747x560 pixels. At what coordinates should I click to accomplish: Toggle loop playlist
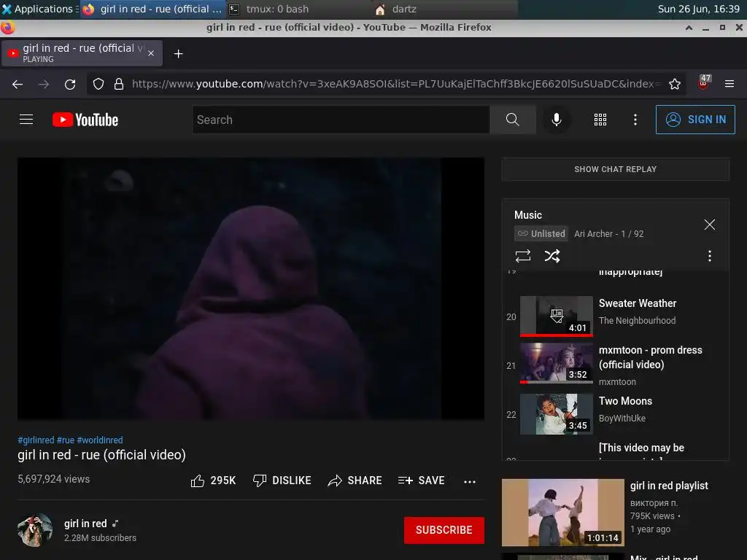point(522,256)
